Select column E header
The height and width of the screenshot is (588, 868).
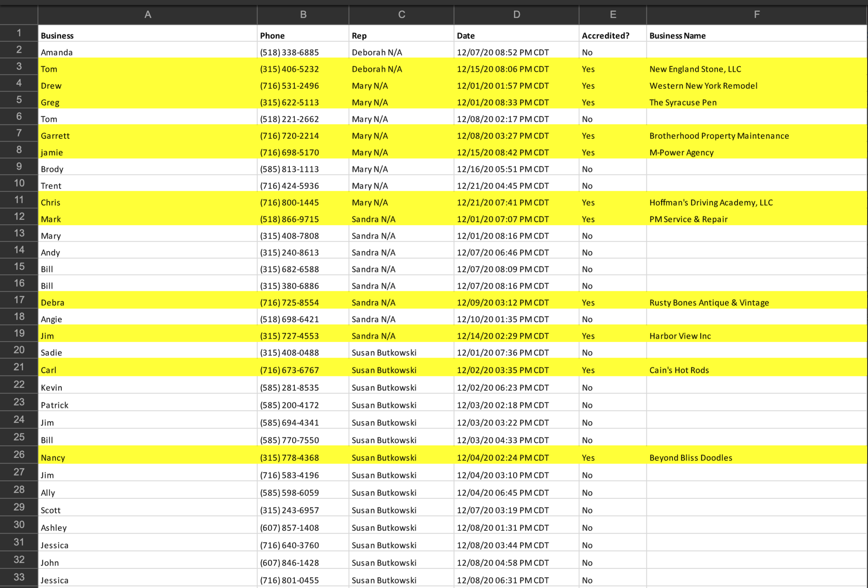612,15
